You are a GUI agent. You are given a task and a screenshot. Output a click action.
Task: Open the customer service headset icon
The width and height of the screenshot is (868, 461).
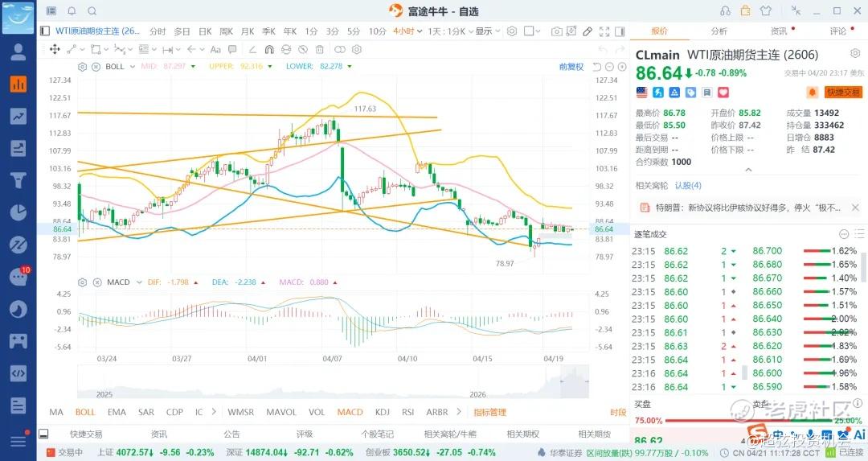point(726,11)
